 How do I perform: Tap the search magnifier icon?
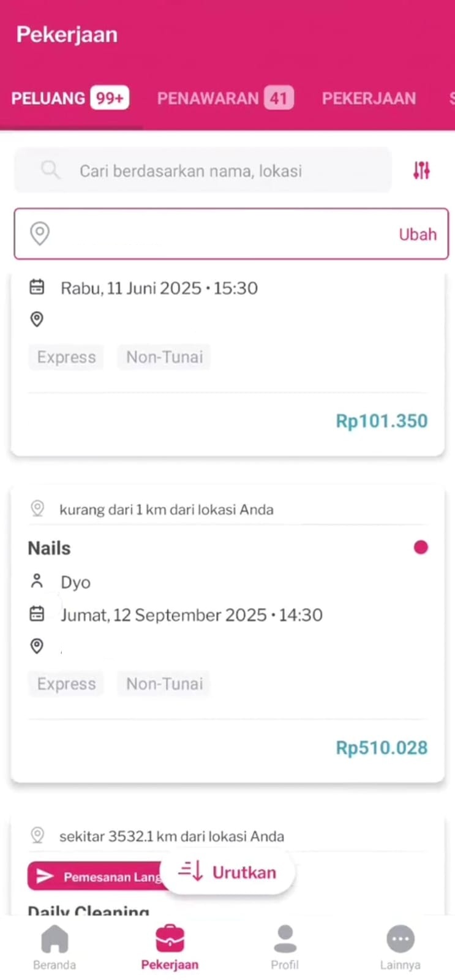tap(50, 170)
